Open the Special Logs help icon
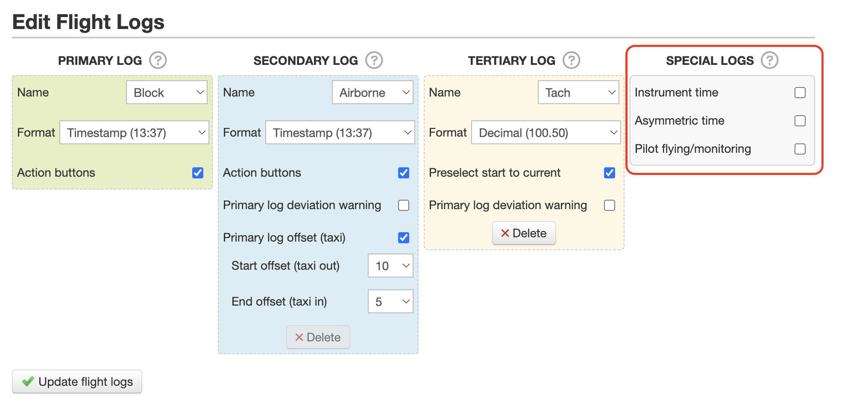This screenshot has width=868, height=414. (x=769, y=60)
